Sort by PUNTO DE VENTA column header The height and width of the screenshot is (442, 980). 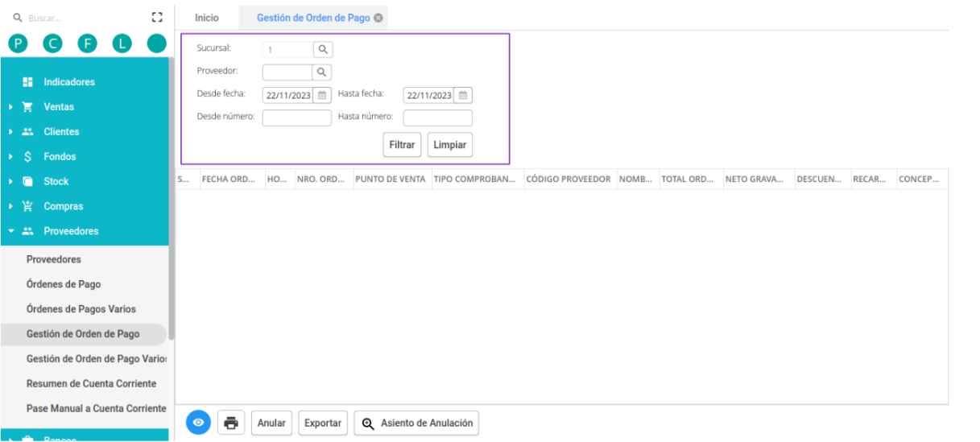pyautogui.click(x=391, y=180)
